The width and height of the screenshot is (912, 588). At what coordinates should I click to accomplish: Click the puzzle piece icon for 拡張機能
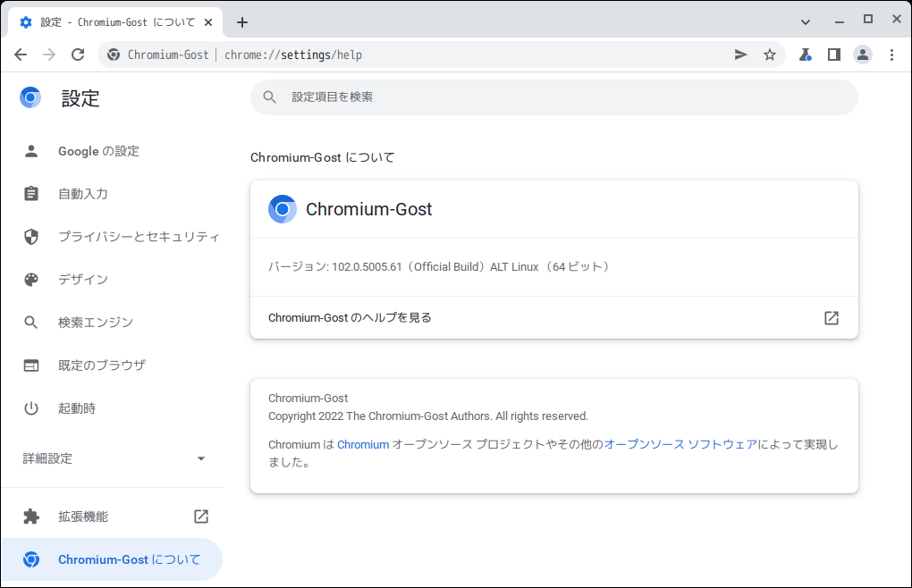tap(31, 517)
